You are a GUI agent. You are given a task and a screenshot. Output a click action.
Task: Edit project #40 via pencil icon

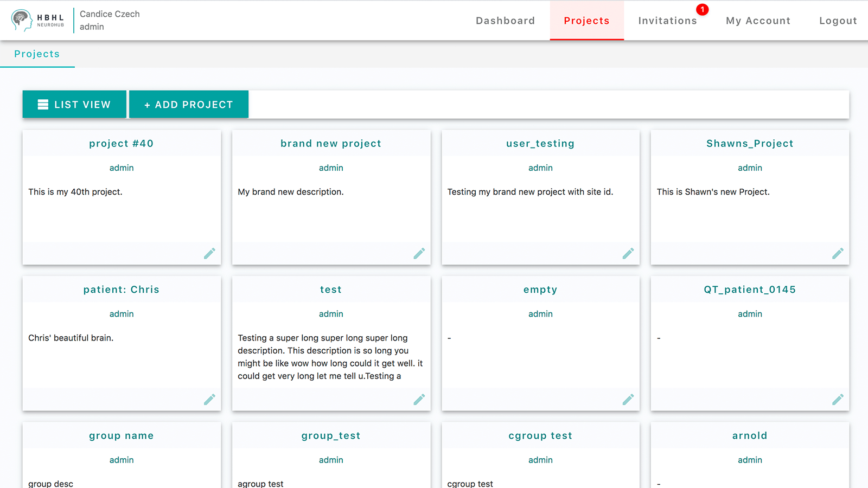coord(209,253)
